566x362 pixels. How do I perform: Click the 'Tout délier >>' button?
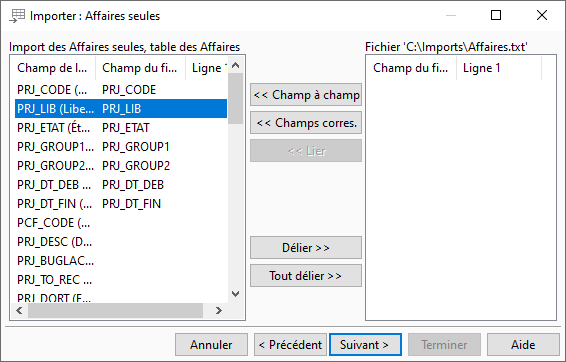click(x=306, y=276)
